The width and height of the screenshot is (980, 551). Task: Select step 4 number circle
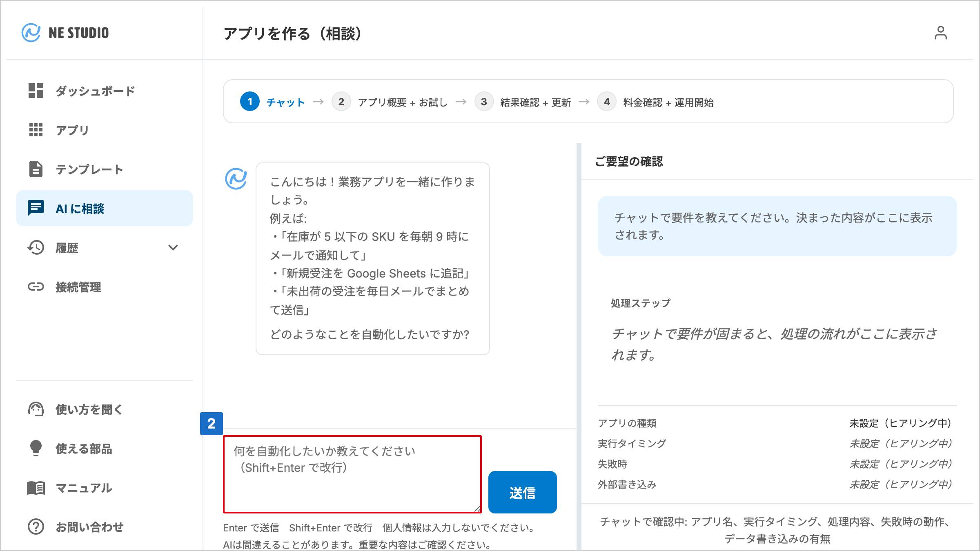tap(607, 102)
